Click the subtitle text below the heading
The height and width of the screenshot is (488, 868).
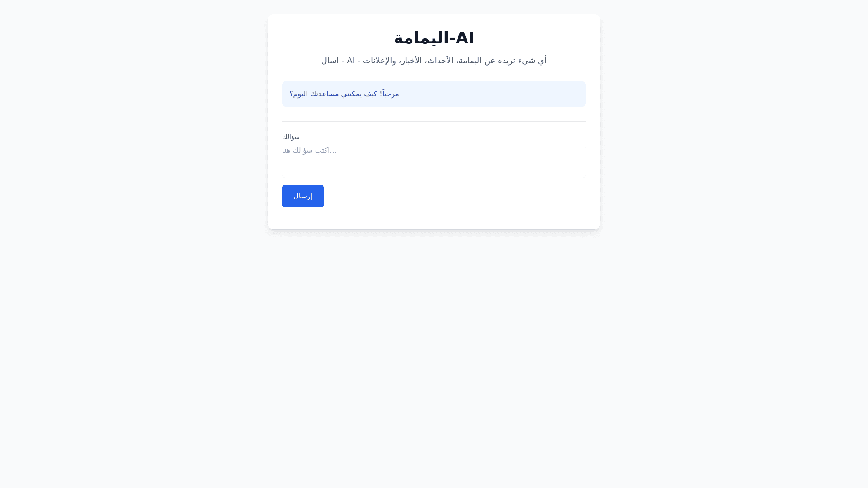pyautogui.click(x=434, y=61)
